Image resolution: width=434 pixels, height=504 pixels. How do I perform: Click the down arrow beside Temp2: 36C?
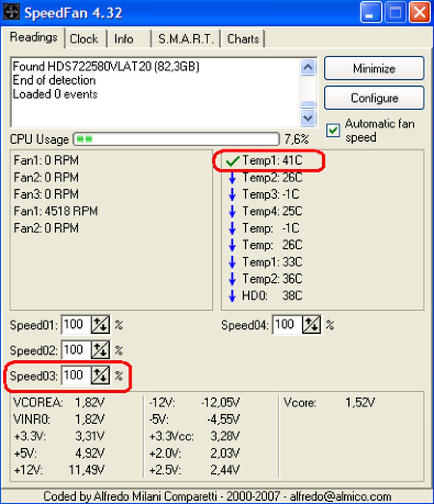(232, 279)
